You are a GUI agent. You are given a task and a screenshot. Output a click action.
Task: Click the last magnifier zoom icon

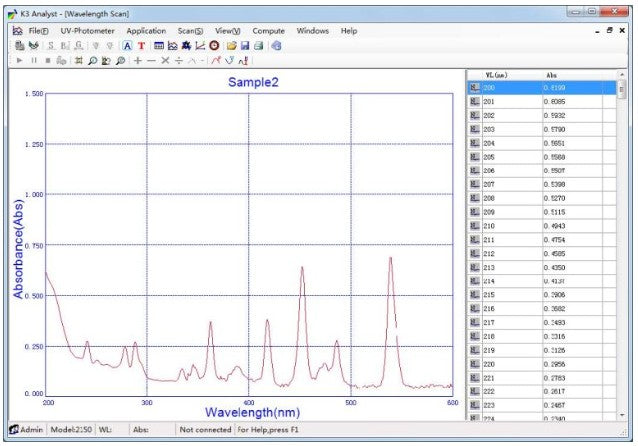point(120,61)
